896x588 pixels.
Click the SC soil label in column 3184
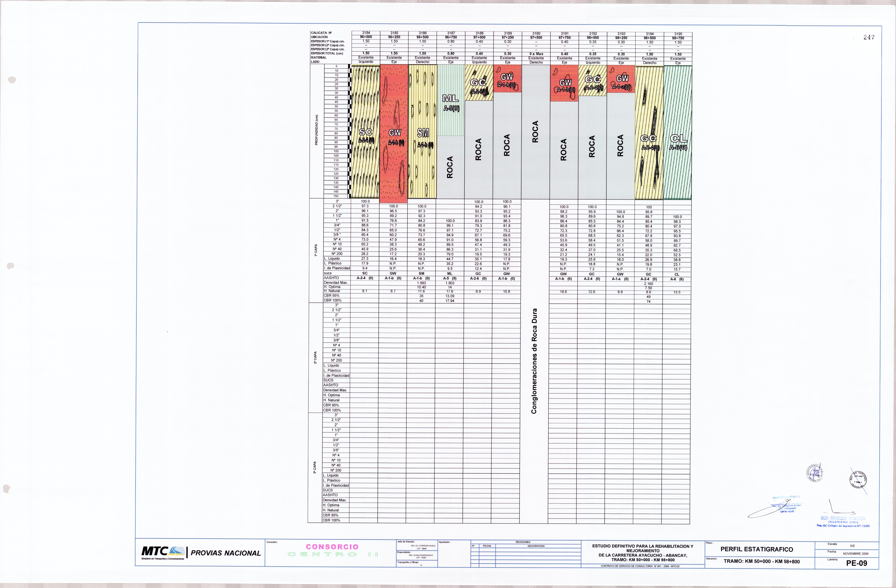(x=365, y=132)
